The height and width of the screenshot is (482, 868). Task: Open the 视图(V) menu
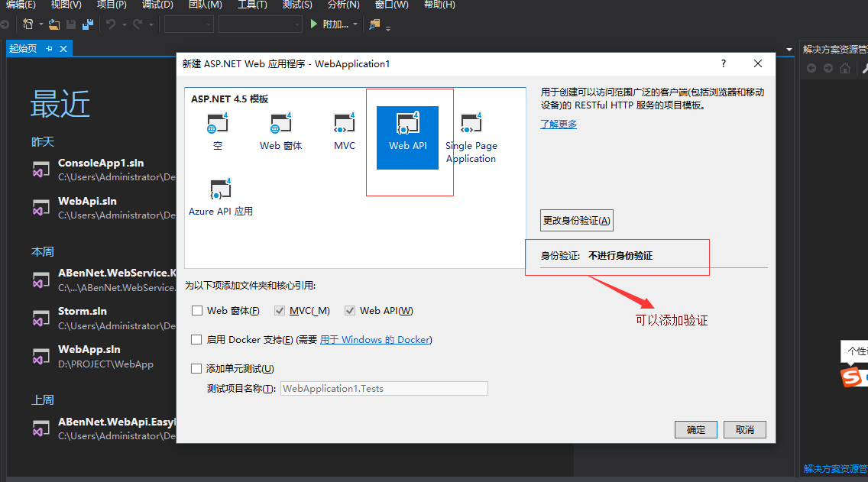66,5
